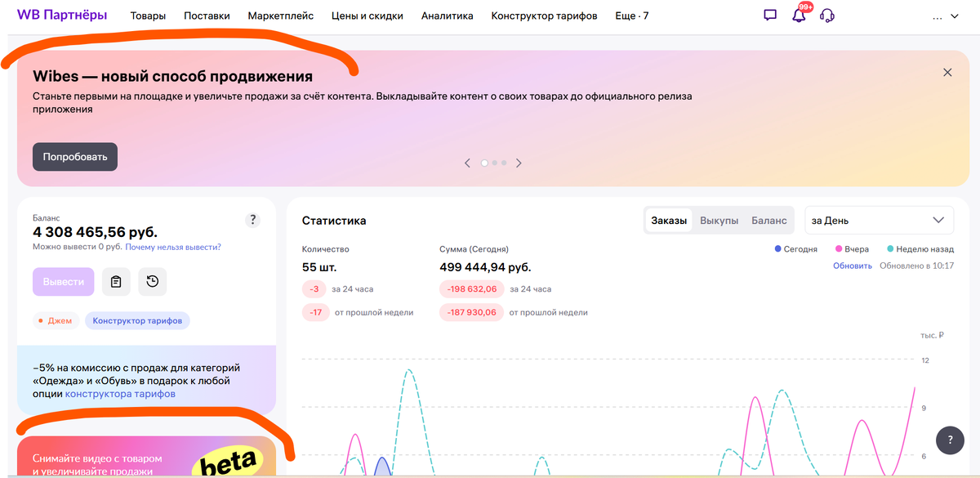Advance the banner carousel with the right arrow
This screenshot has height=478, width=980.
(x=519, y=163)
